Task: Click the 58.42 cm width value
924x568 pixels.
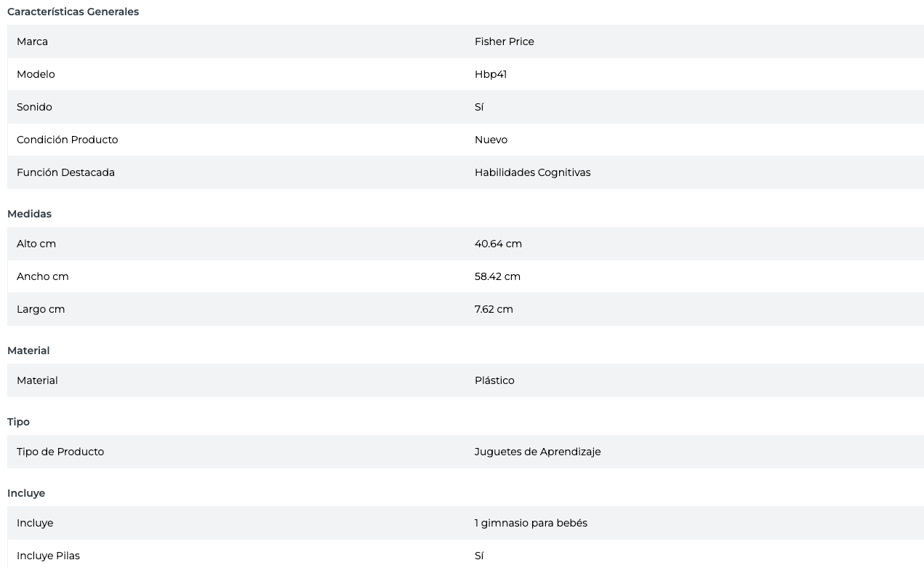Action: click(497, 276)
